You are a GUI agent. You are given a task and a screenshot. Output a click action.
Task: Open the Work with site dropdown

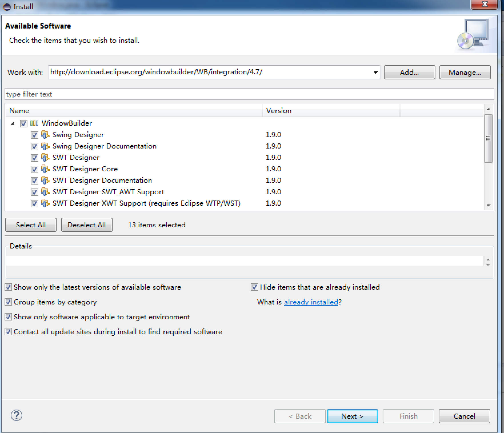375,72
